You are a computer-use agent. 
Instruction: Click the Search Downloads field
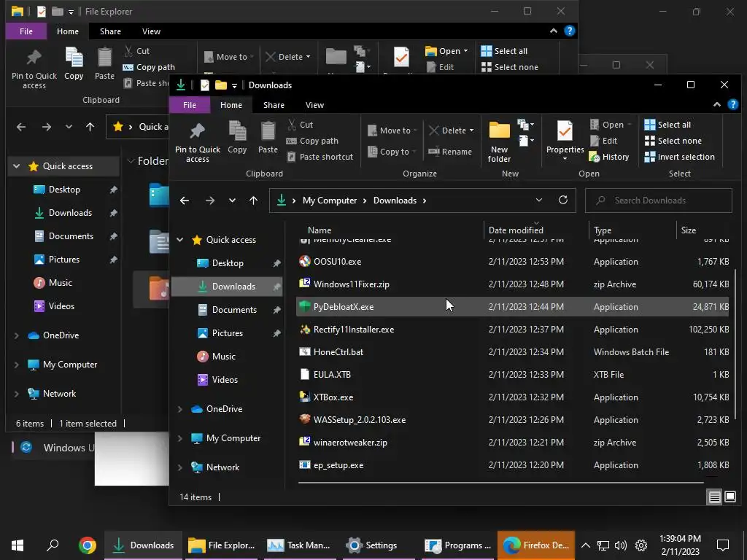(659, 201)
